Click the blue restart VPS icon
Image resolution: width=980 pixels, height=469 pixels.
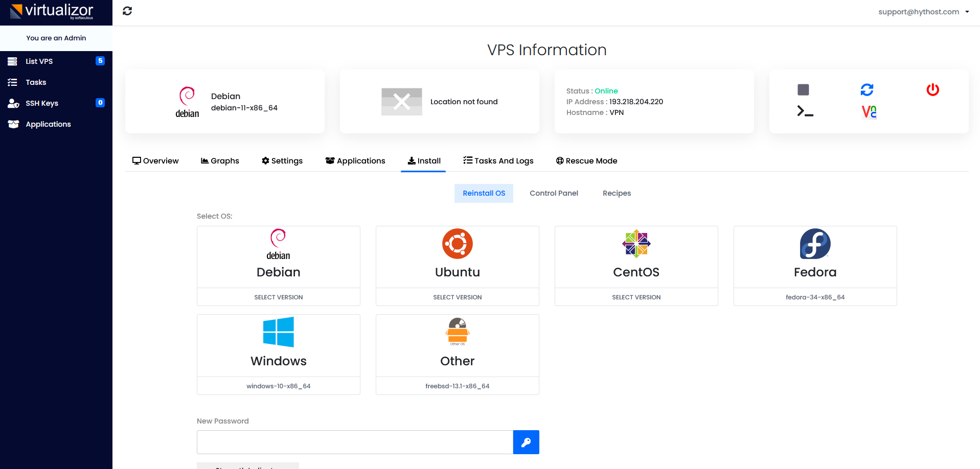coord(867,90)
